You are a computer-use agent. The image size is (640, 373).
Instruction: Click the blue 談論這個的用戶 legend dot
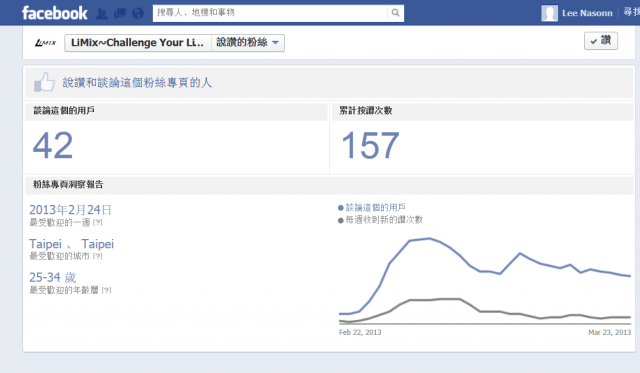(340, 208)
